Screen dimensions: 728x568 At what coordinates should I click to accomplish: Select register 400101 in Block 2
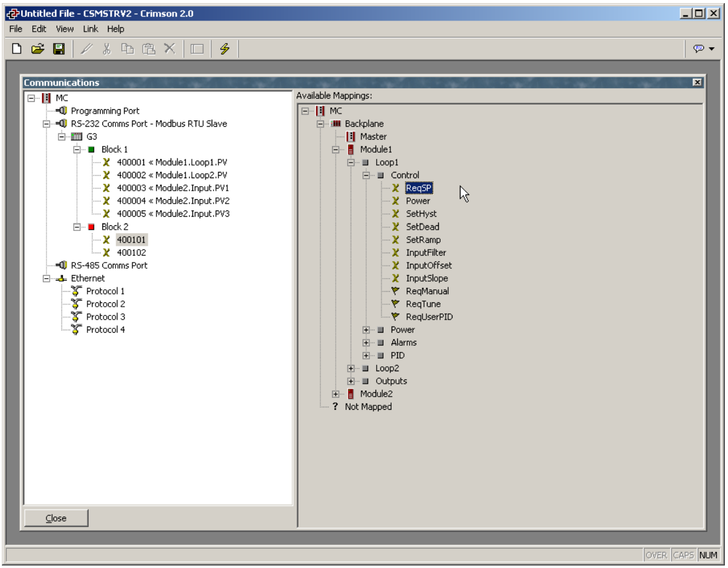(132, 240)
